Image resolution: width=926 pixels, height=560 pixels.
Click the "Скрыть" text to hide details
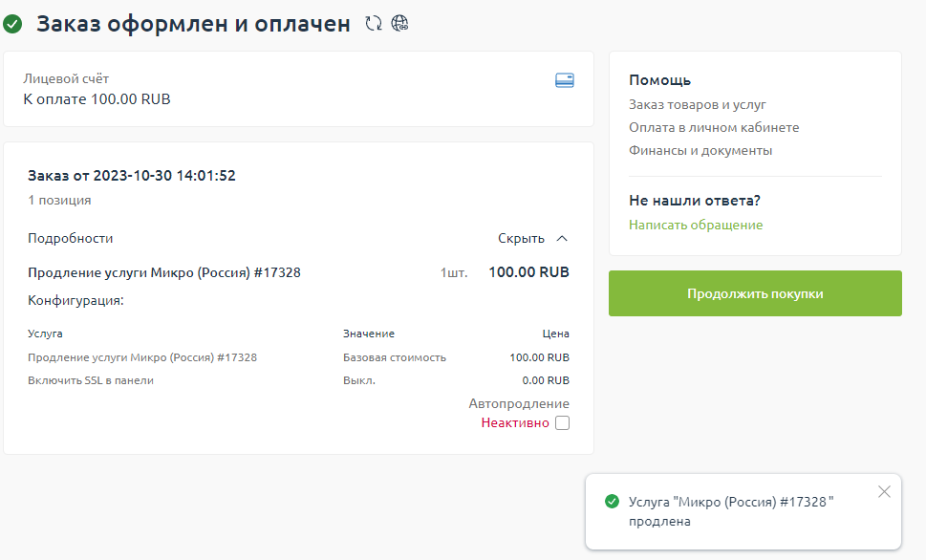(x=521, y=239)
